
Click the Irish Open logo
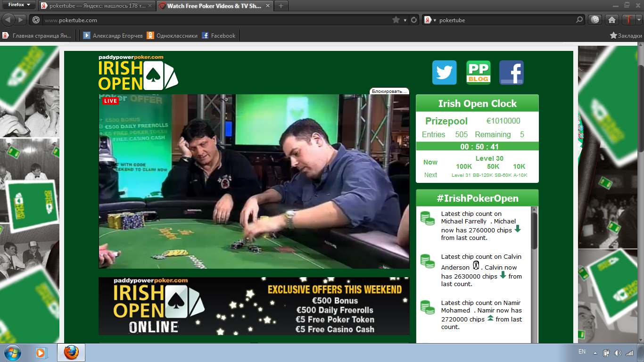point(138,73)
